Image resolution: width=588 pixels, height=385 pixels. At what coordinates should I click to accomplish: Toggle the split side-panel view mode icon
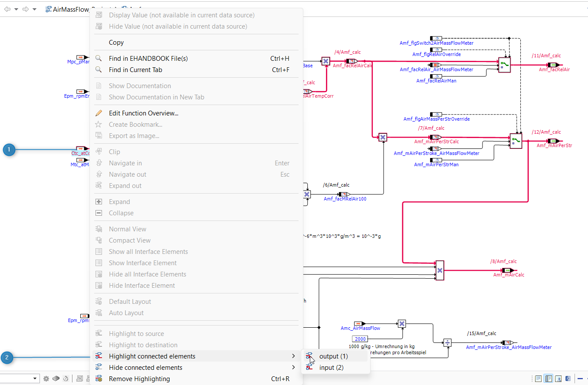pyautogui.click(x=549, y=378)
